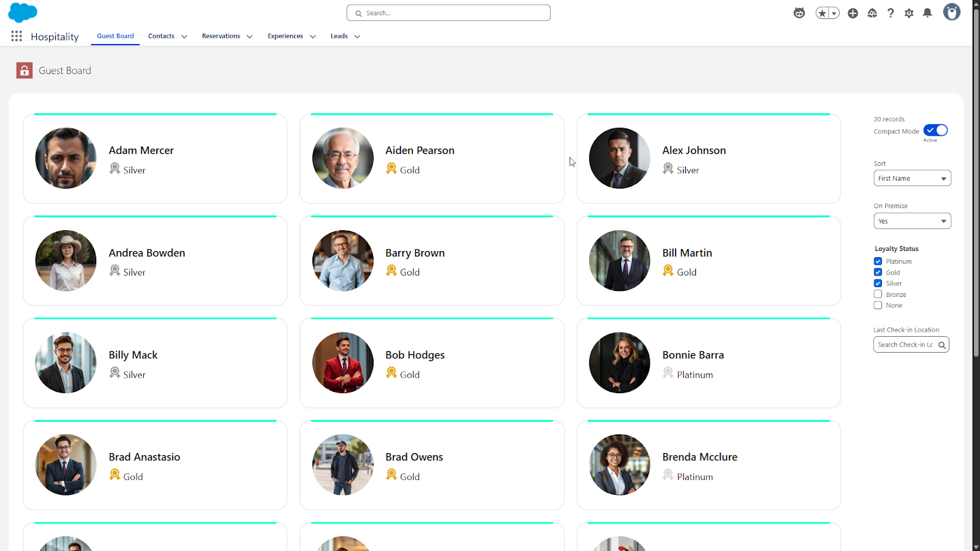Viewport: 980px width, 551px height.
Task: Expand the Contacts tab chevron
Action: (184, 37)
